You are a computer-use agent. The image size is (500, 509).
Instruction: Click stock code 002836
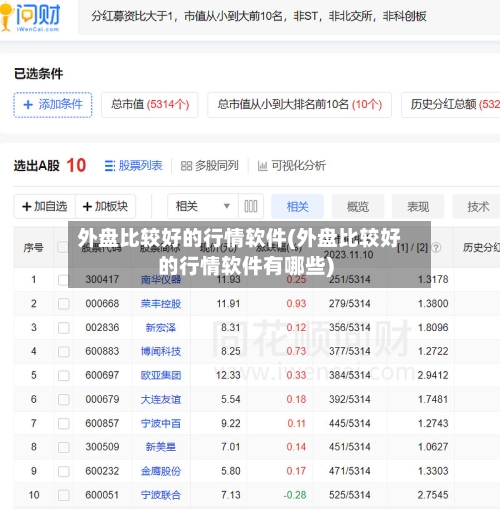102,328
